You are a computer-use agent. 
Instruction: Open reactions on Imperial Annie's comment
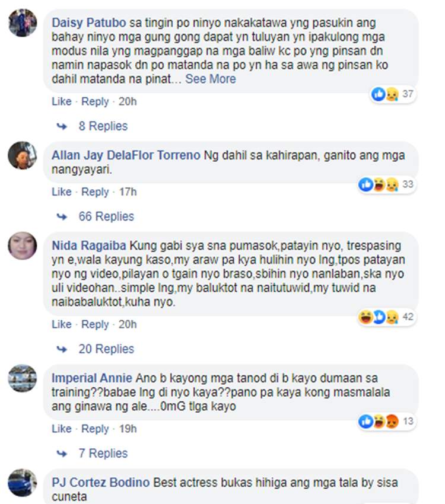[387, 422]
